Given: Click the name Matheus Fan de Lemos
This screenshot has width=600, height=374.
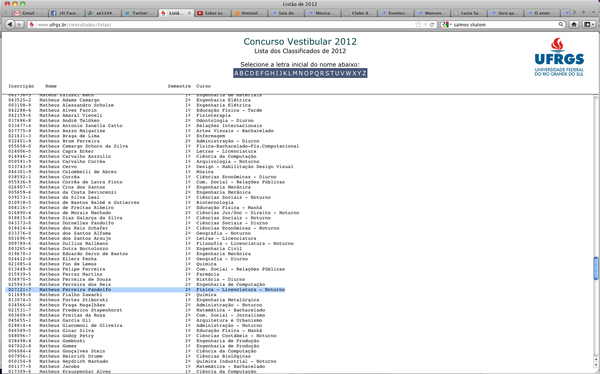Looking at the screenshot, I should point(68,264).
